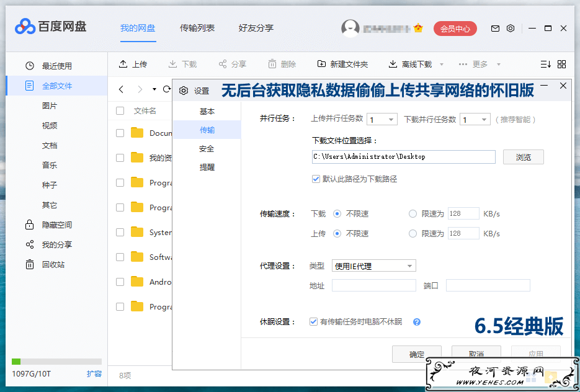Open navigation history dropdown triangle
This screenshot has width=580, height=392.
154,89
